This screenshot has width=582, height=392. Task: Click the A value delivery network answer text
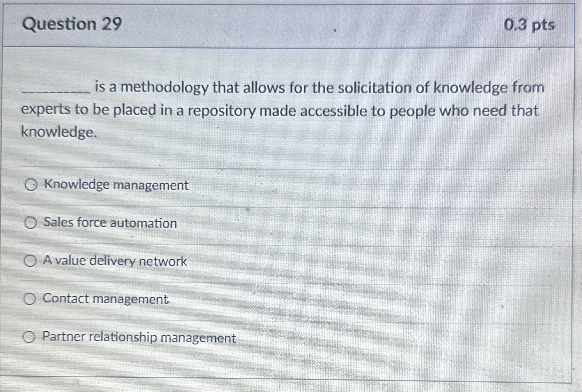[x=115, y=261]
